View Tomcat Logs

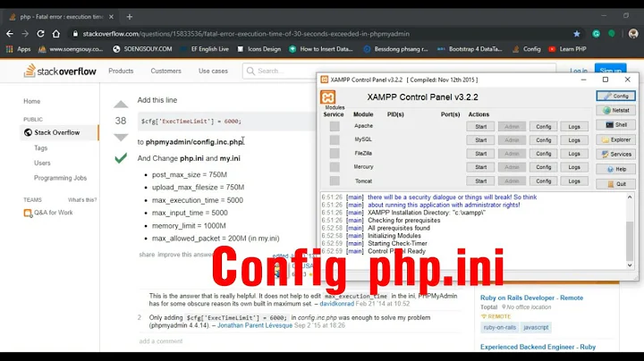[574, 180]
